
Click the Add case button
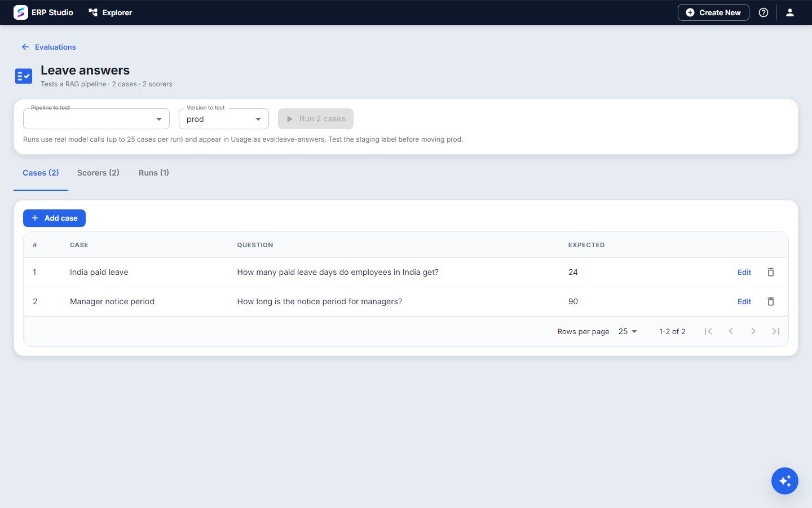[x=54, y=218]
